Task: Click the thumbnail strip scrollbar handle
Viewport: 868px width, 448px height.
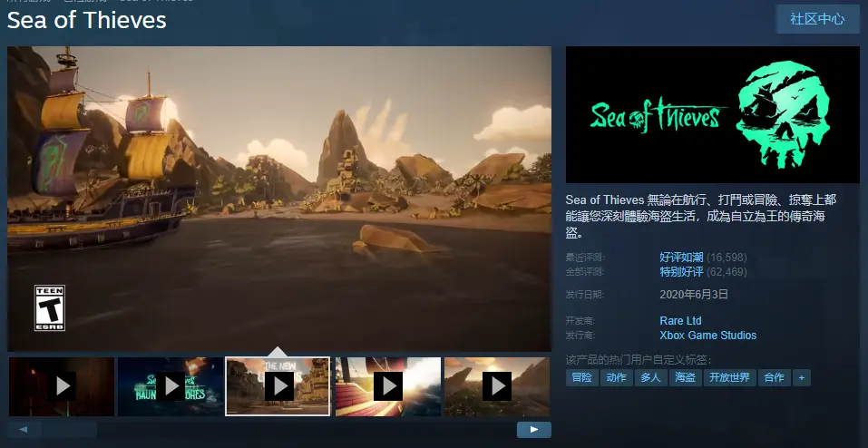Action: [70, 429]
